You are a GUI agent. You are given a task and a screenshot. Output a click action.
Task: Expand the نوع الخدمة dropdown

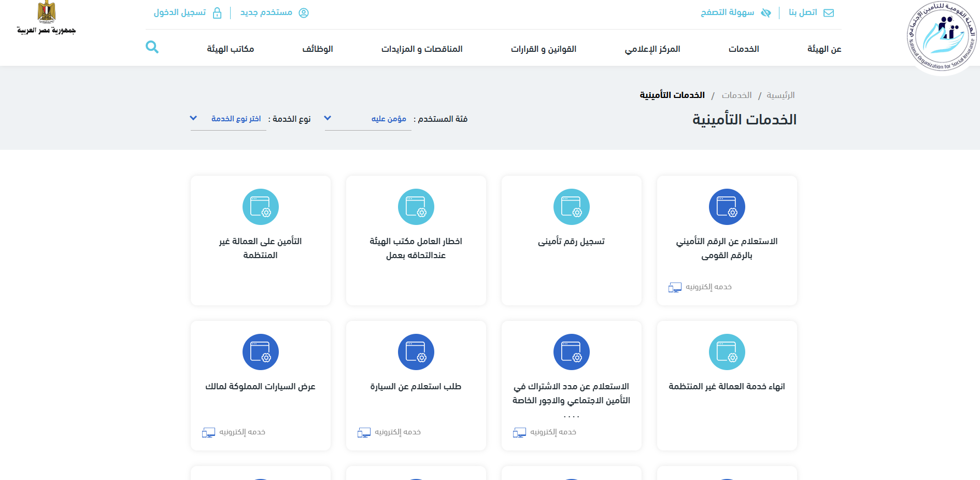point(228,119)
